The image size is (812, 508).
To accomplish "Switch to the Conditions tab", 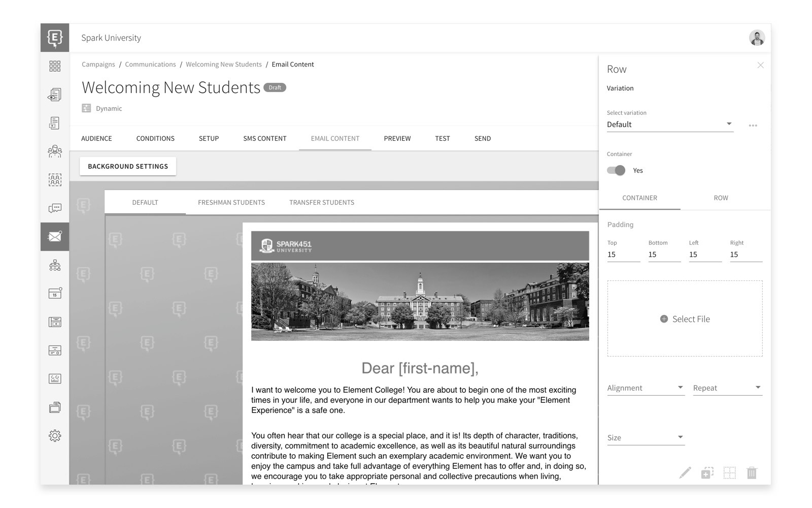I will (x=155, y=138).
